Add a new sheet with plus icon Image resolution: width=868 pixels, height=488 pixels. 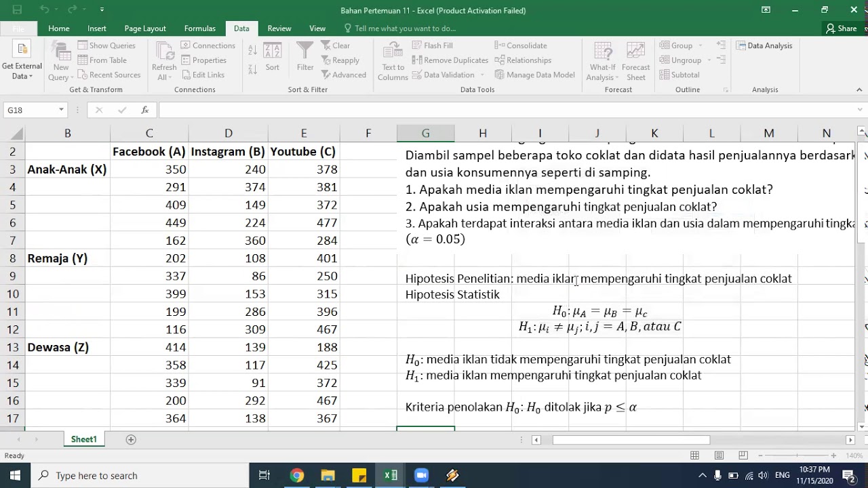tap(131, 439)
